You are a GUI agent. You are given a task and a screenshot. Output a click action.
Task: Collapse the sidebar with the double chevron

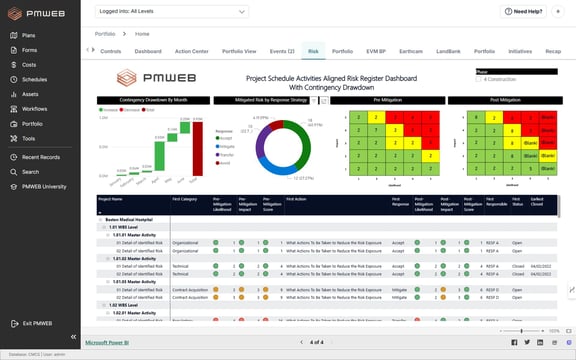tap(73, 336)
